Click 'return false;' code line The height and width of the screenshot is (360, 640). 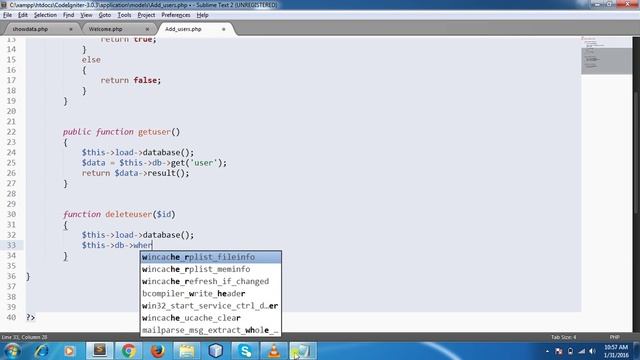click(131, 80)
